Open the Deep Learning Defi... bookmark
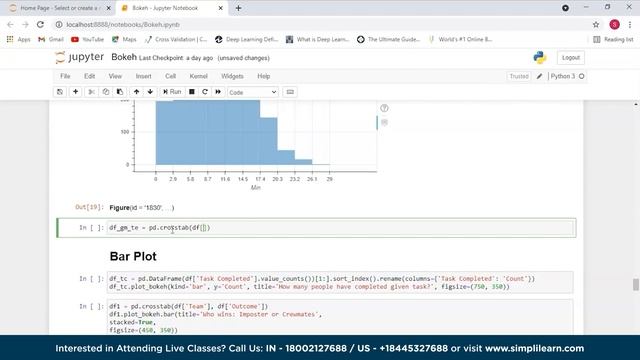Screen dimensions: 640x360 (247, 39)
